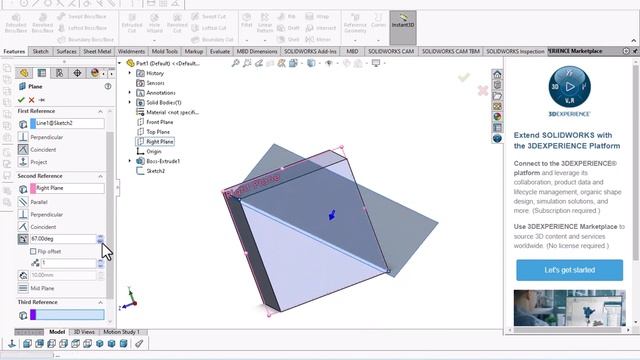Collapse the Third Reference section
Image resolution: width=640 pixels, height=360 pixels.
pyautogui.click(x=100, y=302)
